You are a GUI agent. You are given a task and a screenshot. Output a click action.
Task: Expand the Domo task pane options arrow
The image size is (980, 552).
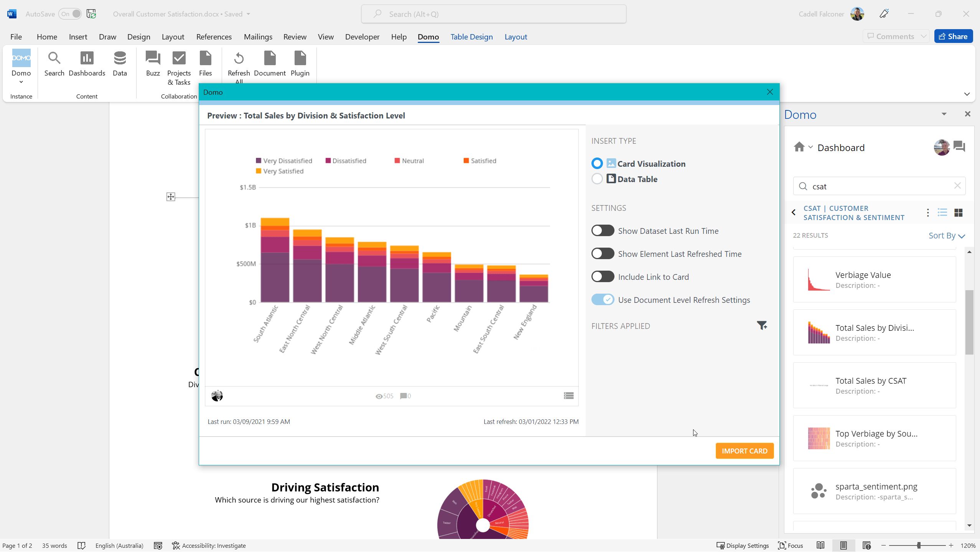944,114
